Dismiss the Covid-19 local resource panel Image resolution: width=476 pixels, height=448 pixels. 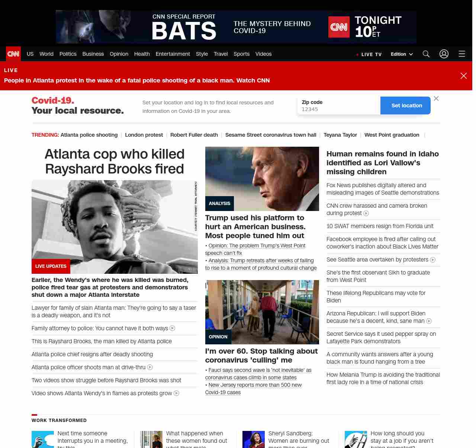pos(436,98)
